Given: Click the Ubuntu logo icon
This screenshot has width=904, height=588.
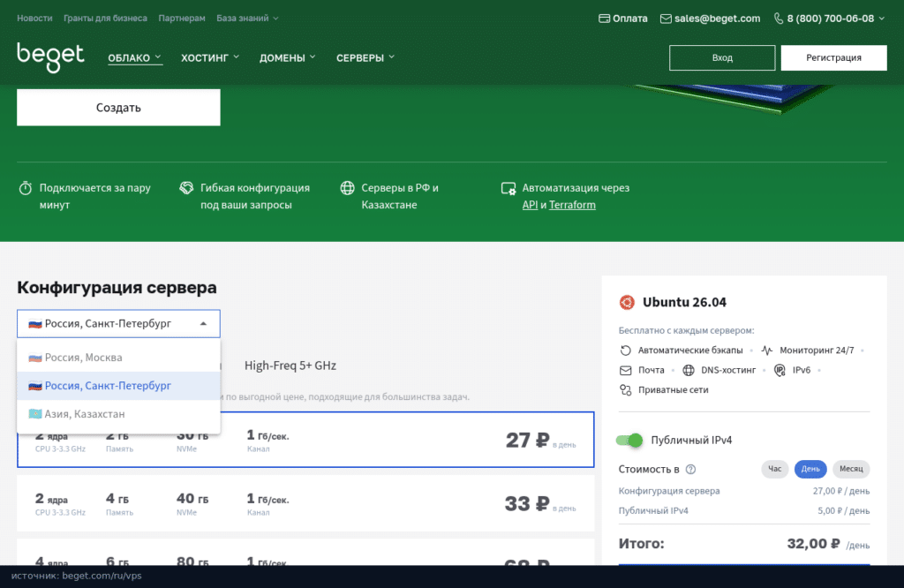Looking at the screenshot, I should point(627,302).
